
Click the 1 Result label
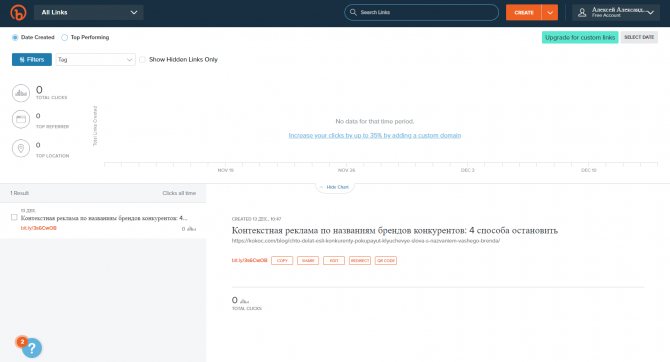[20, 193]
